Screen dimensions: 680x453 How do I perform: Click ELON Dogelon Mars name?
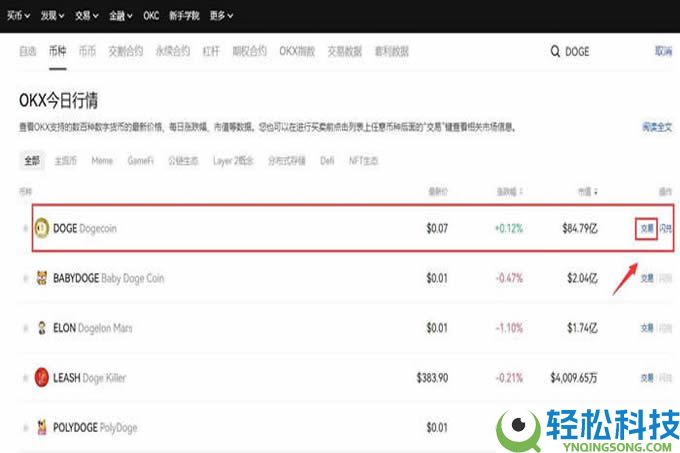[92, 328]
